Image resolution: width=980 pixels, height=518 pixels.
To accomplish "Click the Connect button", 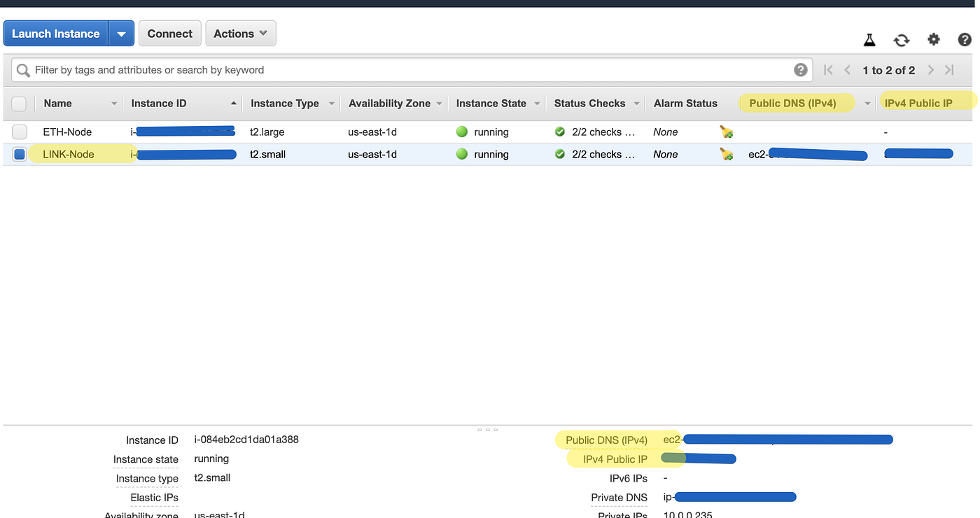I will [170, 34].
